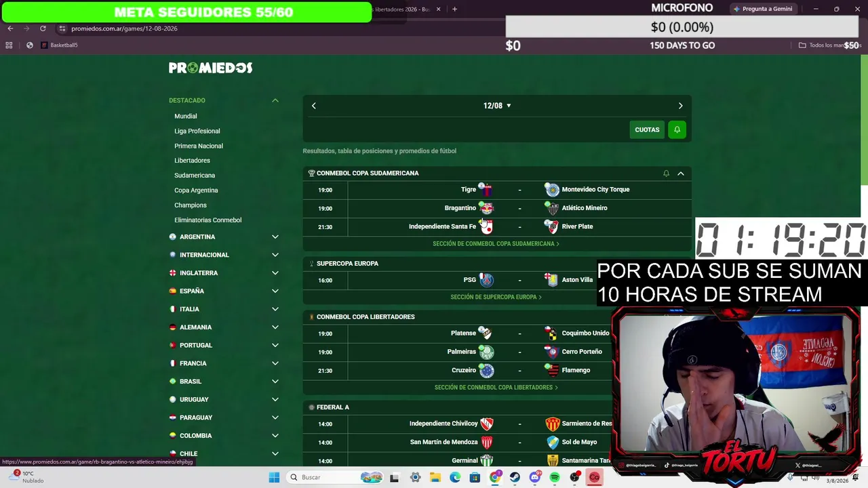
Task: Click the Montevideo City Torque crest
Action: pos(553,190)
